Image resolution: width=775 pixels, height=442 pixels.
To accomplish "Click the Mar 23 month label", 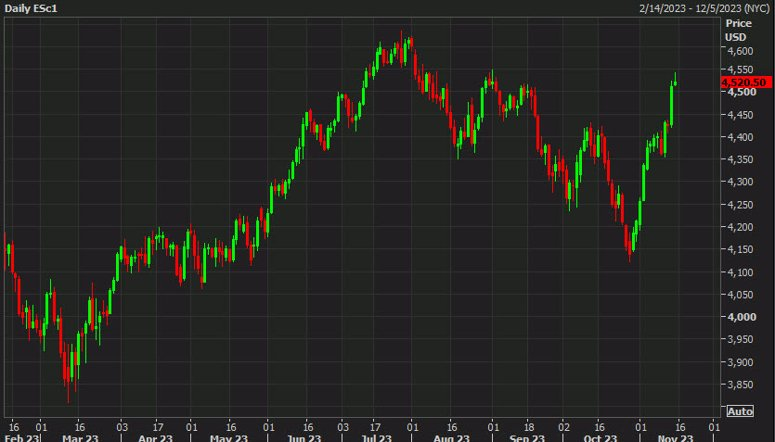I will [x=80, y=438].
